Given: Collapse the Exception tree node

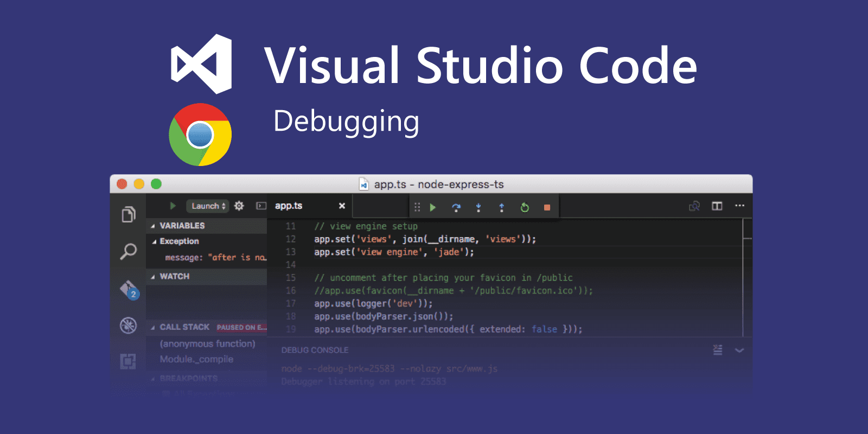Looking at the screenshot, I should pyautogui.click(x=155, y=241).
